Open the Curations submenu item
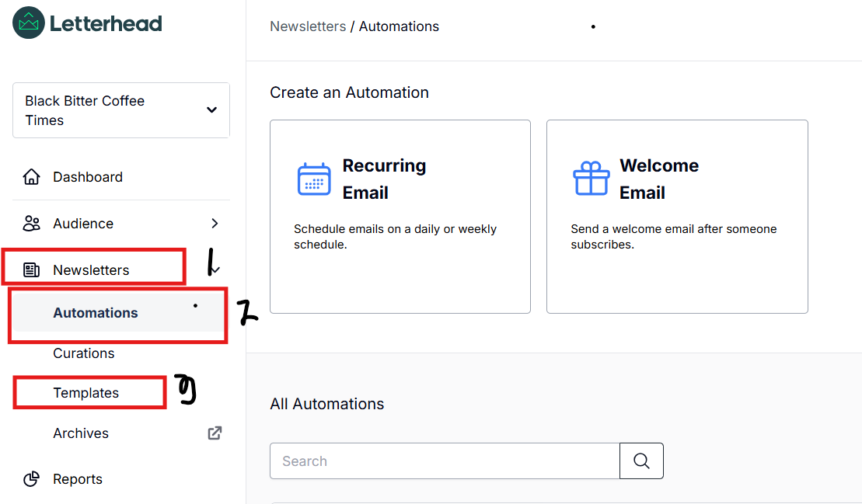Viewport: 862px width, 504px height. pos(84,353)
